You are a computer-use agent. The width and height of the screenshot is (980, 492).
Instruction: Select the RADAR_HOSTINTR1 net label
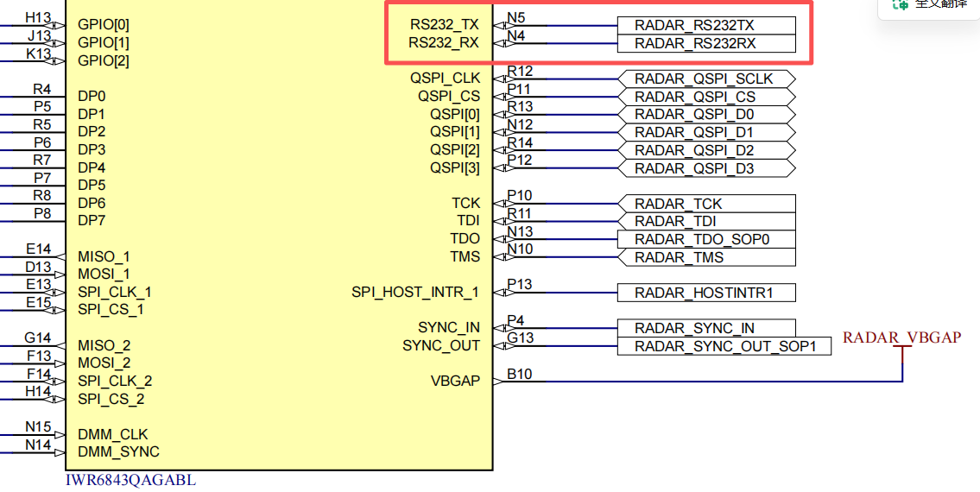click(706, 293)
